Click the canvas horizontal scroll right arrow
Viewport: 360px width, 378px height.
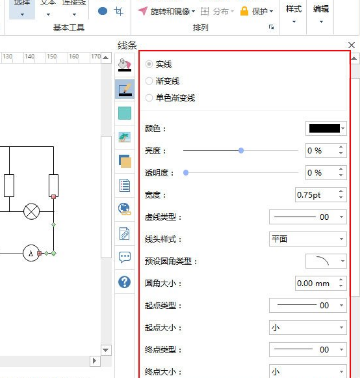[x=95, y=361]
